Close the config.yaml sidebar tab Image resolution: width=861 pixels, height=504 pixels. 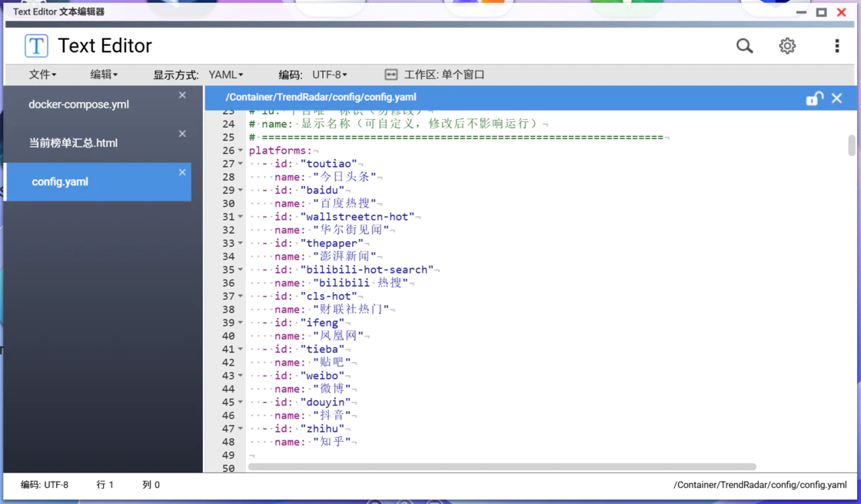pos(182,172)
